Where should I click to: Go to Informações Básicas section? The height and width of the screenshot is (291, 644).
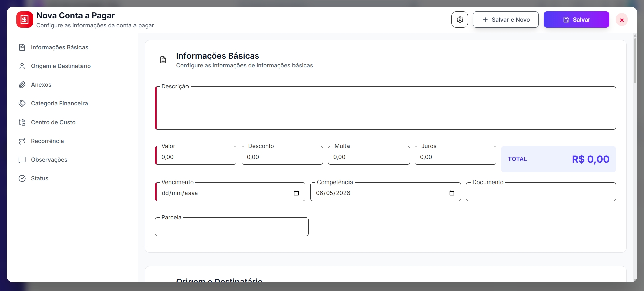coord(59,47)
